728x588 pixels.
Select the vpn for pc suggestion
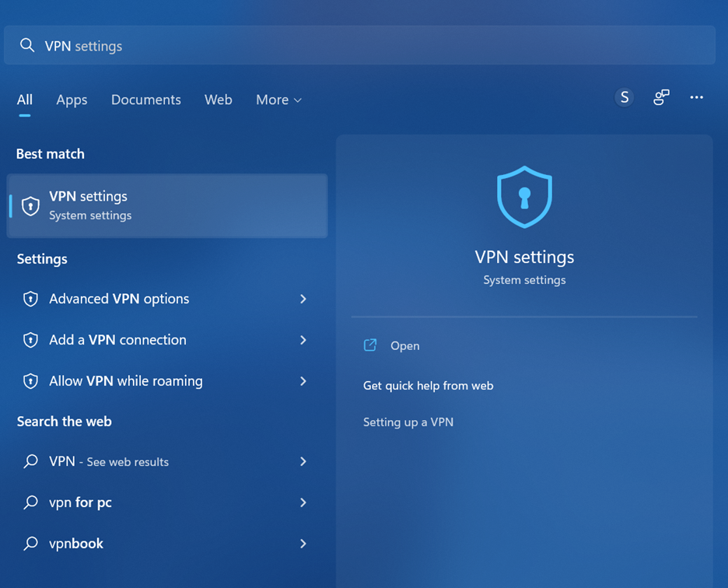pyautogui.click(x=167, y=502)
